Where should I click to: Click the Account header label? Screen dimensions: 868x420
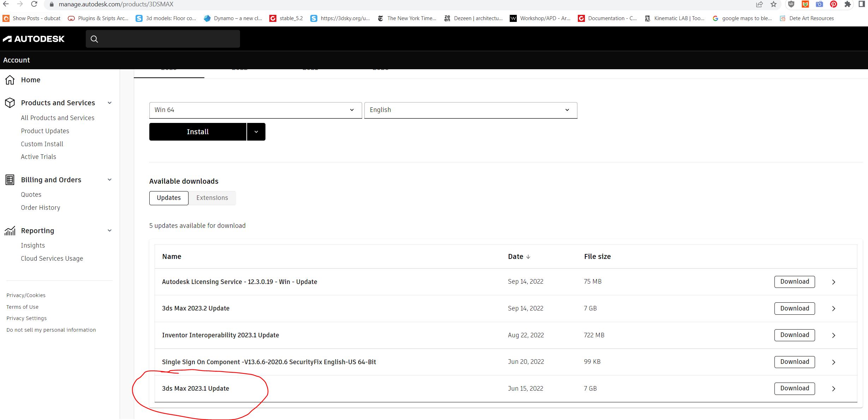17,60
